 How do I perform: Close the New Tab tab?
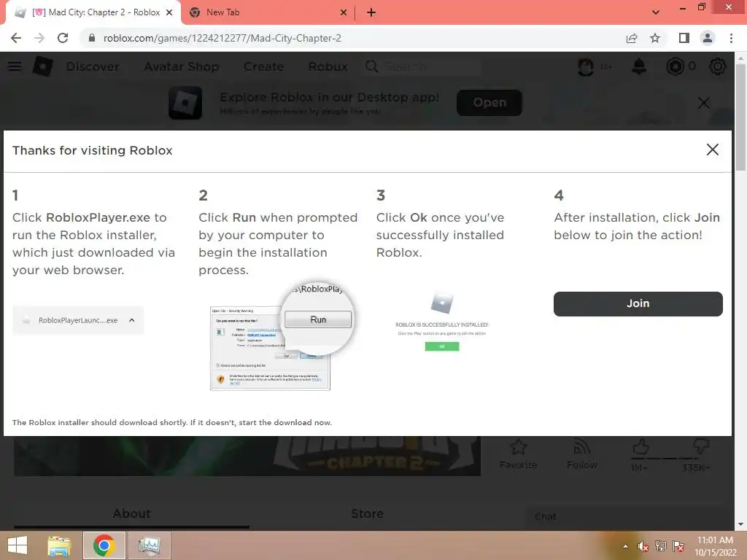coord(344,13)
